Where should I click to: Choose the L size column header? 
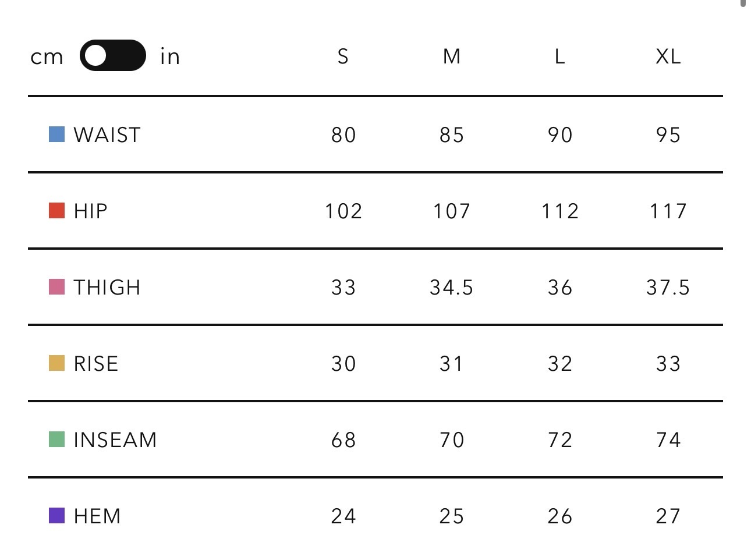(559, 56)
